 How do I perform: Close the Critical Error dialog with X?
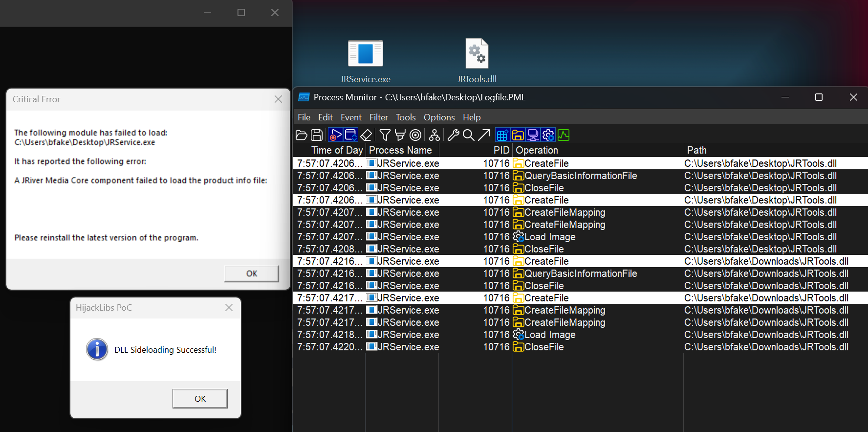[278, 99]
